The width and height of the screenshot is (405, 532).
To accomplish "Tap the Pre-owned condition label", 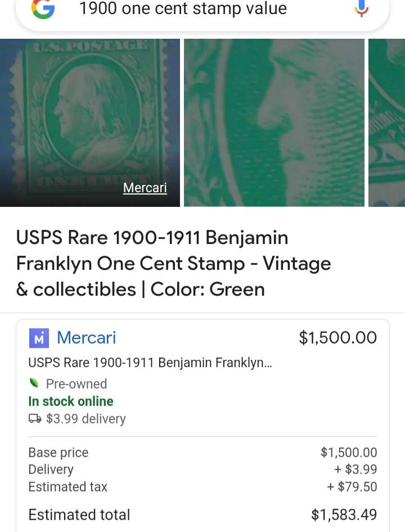I will tap(76, 384).
